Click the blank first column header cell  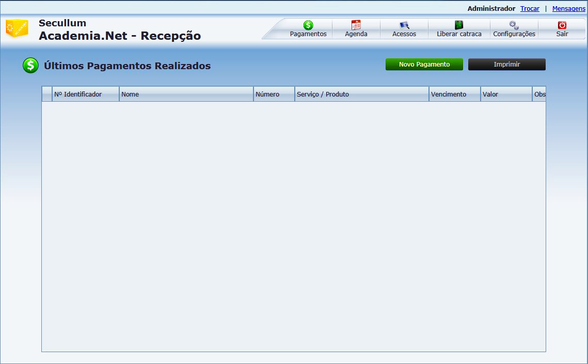(47, 94)
